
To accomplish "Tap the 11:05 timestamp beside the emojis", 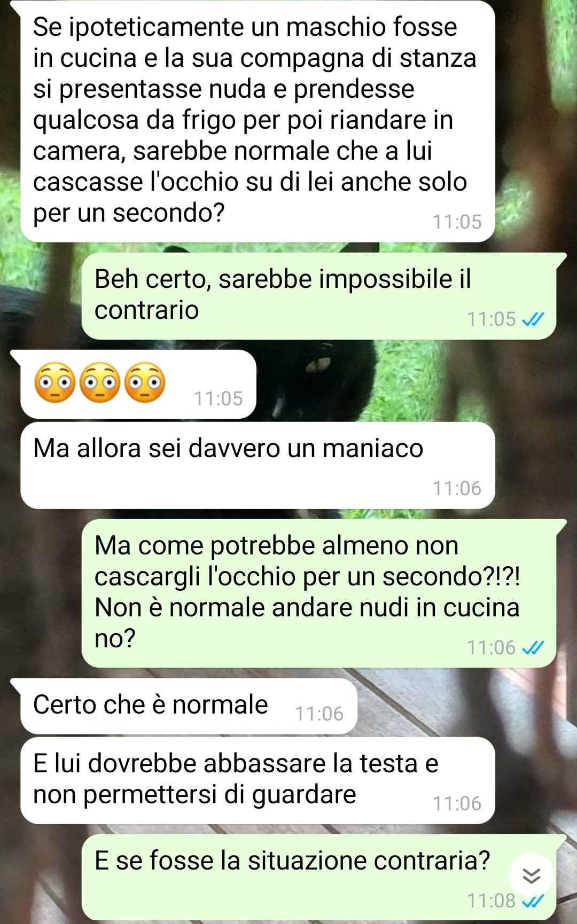I will point(218,398).
